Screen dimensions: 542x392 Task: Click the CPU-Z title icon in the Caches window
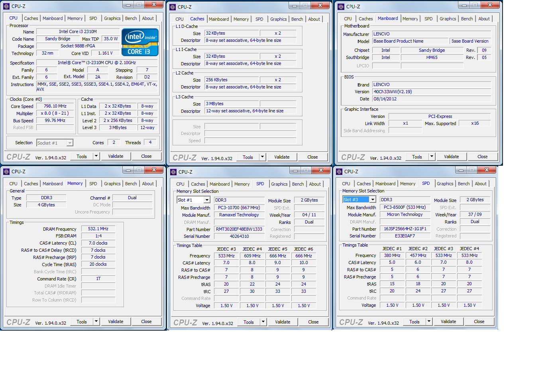[173, 7]
